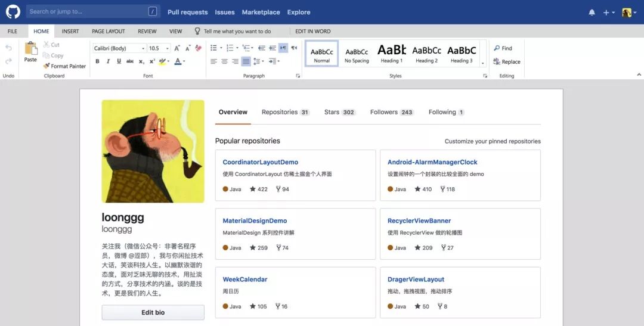Apply superscript formatting
Screen dimensions: 644x326
point(152,61)
